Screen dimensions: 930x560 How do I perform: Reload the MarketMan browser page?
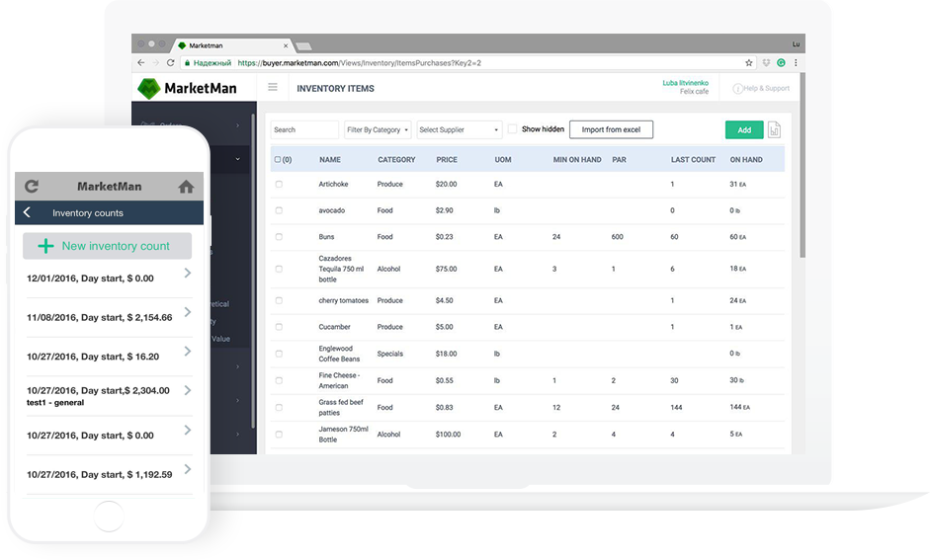[170, 63]
